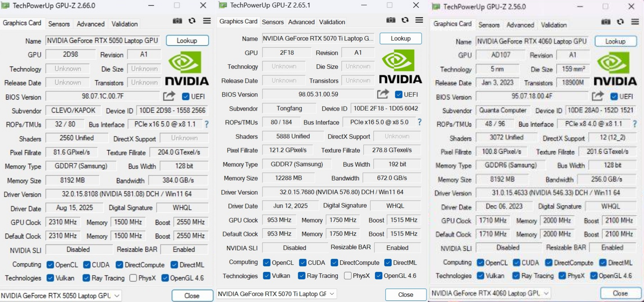Click the BIOS export icon in the RTX 5070 Ti window
Viewport: 644px width, 302px height.
(x=383, y=94)
